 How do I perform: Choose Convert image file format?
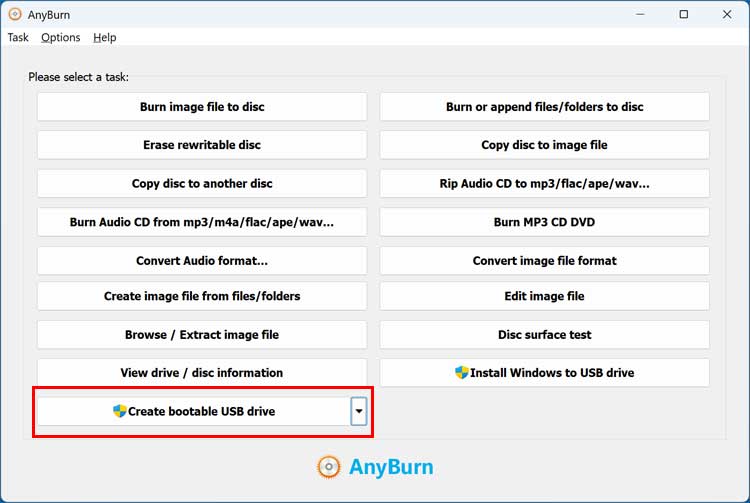pos(544,261)
